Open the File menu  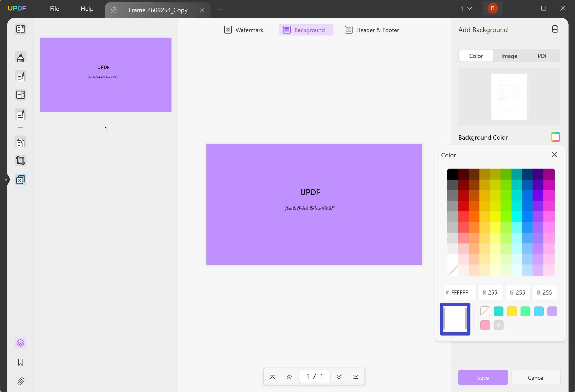[x=54, y=8]
